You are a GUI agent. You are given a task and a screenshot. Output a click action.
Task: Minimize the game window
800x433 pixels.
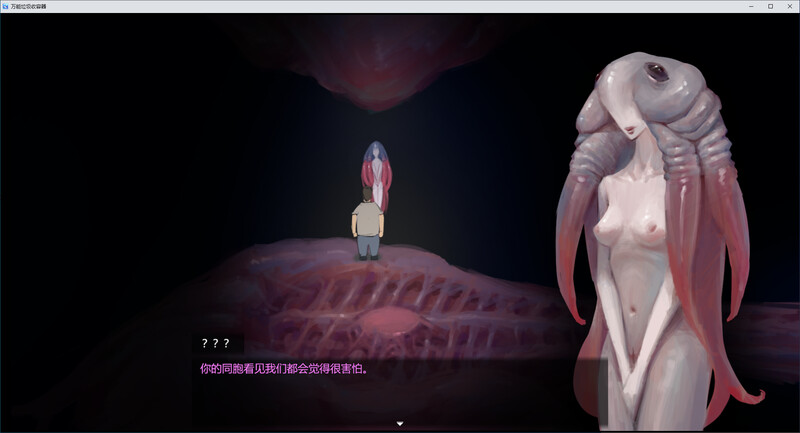[752, 6]
